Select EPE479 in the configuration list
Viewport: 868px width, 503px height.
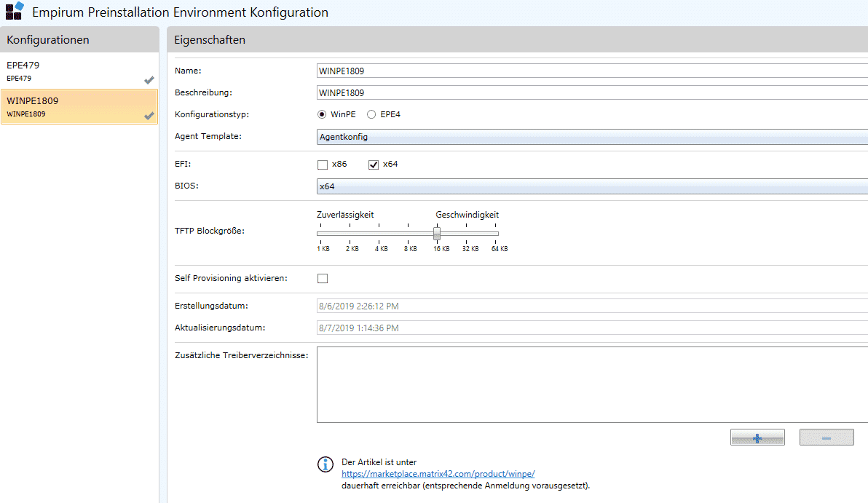[x=79, y=71]
